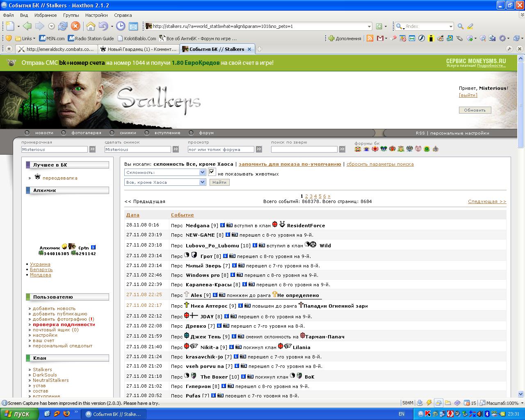
Task: Expand the Yandex search box dropdown
Action: click(451, 26)
